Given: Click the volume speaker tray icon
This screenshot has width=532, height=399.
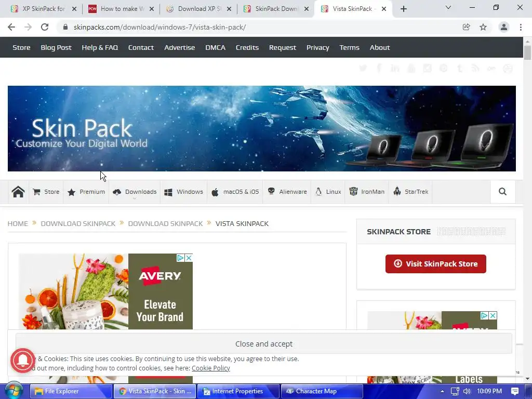Looking at the screenshot, I should [467, 391].
